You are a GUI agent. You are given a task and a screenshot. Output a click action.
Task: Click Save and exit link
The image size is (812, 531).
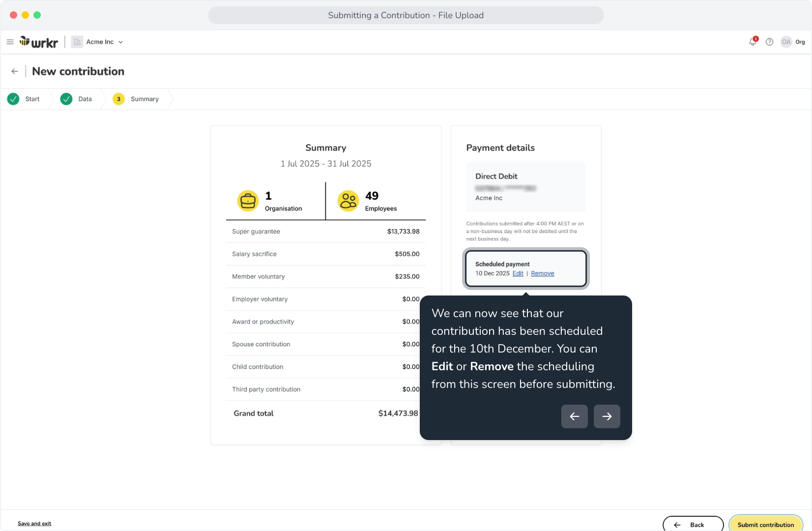coord(34,524)
